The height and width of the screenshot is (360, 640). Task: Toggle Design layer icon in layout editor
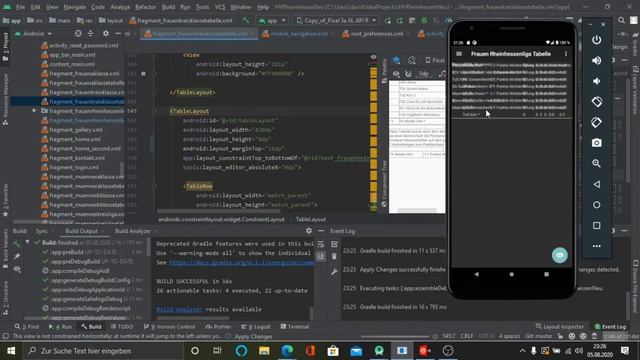[396, 60]
